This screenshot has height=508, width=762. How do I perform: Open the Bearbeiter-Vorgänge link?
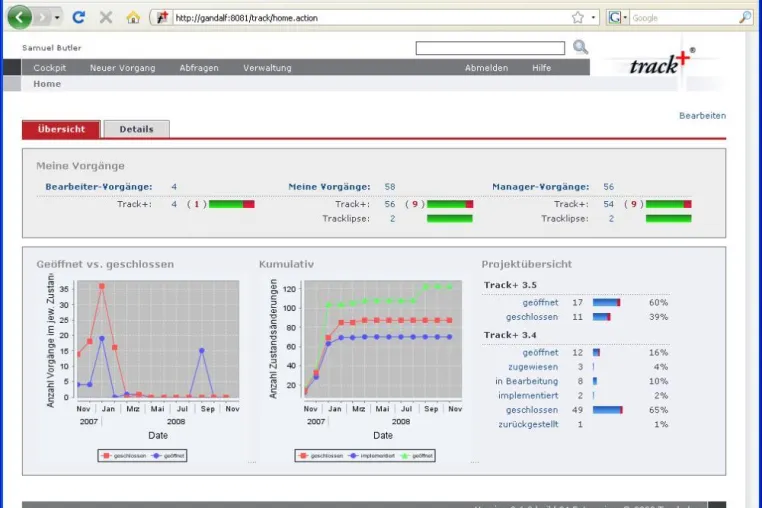coord(99,187)
